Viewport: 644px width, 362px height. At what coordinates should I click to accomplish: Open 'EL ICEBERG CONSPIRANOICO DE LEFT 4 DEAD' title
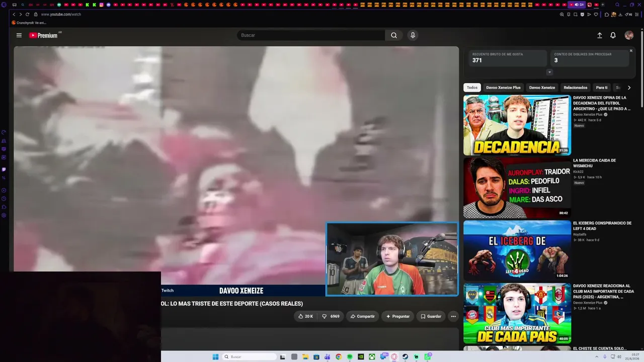click(x=602, y=226)
